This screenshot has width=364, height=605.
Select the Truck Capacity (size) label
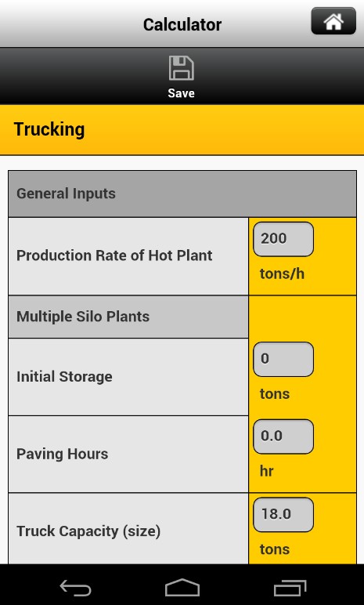pyautogui.click(x=88, y=531)
